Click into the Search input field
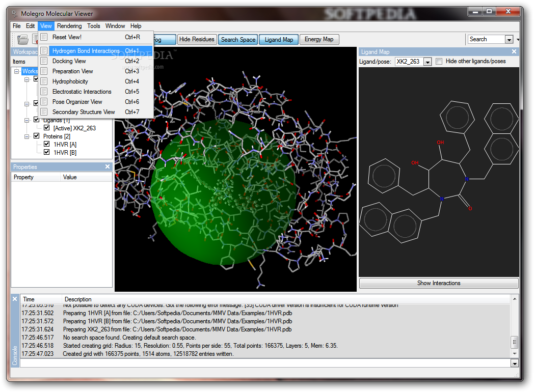534x392 pixels. (x=486, y=40)
